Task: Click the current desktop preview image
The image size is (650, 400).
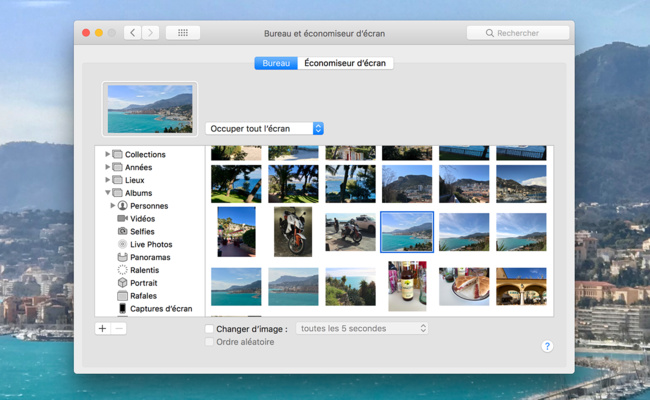Action: pyautogui.click(x=150, y=109)
